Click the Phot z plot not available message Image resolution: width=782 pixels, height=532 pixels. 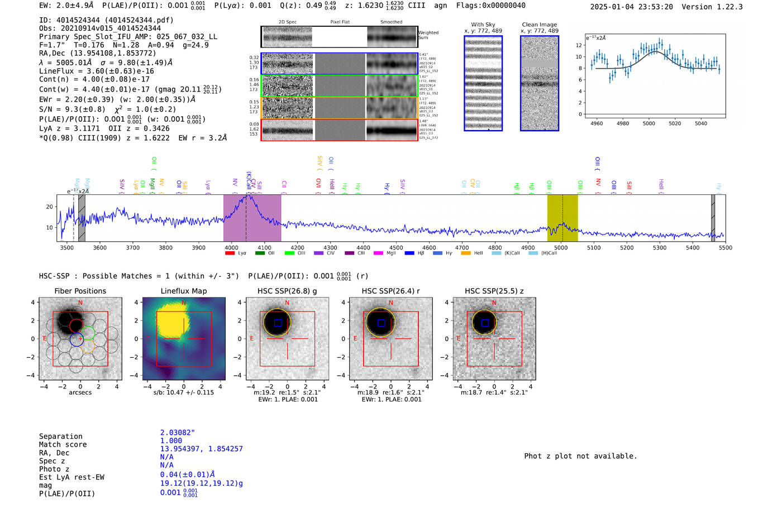580,456
